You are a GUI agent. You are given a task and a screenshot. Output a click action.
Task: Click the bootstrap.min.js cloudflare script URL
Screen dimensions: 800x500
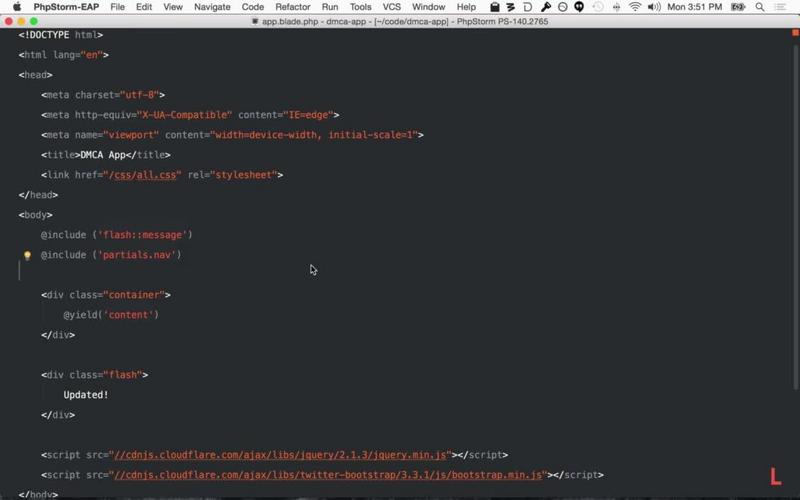[328, 475]
